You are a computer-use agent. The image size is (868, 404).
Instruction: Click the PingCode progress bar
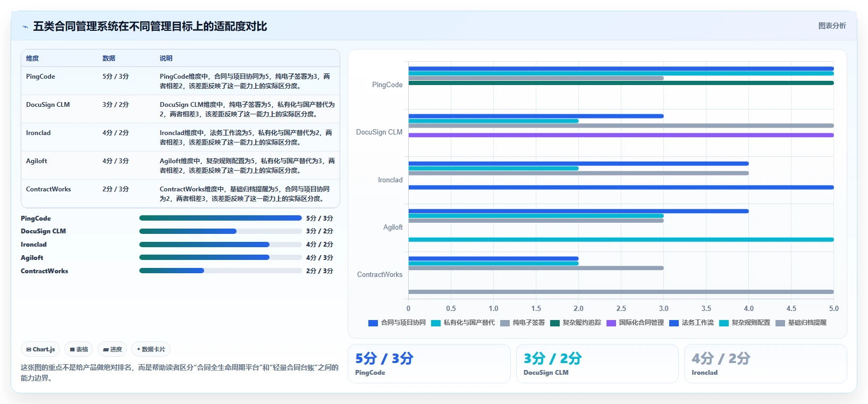pos(221,218)
